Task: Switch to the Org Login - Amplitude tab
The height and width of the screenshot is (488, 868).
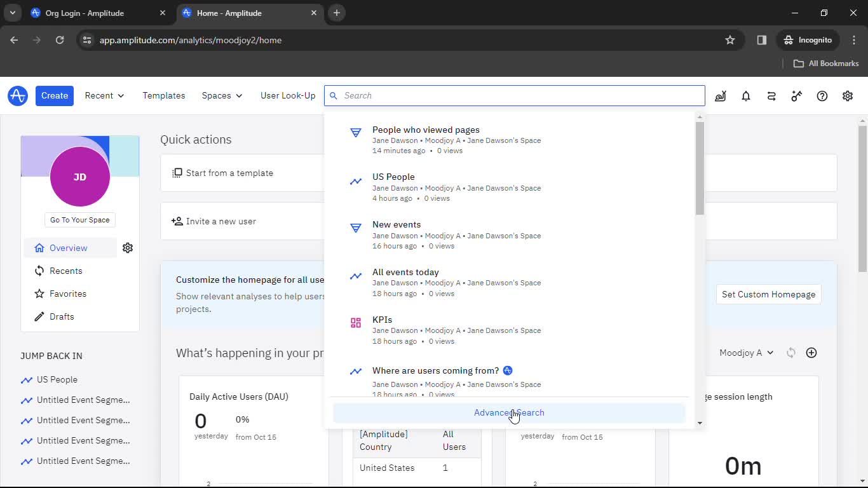Action: (x=97, y=13)
